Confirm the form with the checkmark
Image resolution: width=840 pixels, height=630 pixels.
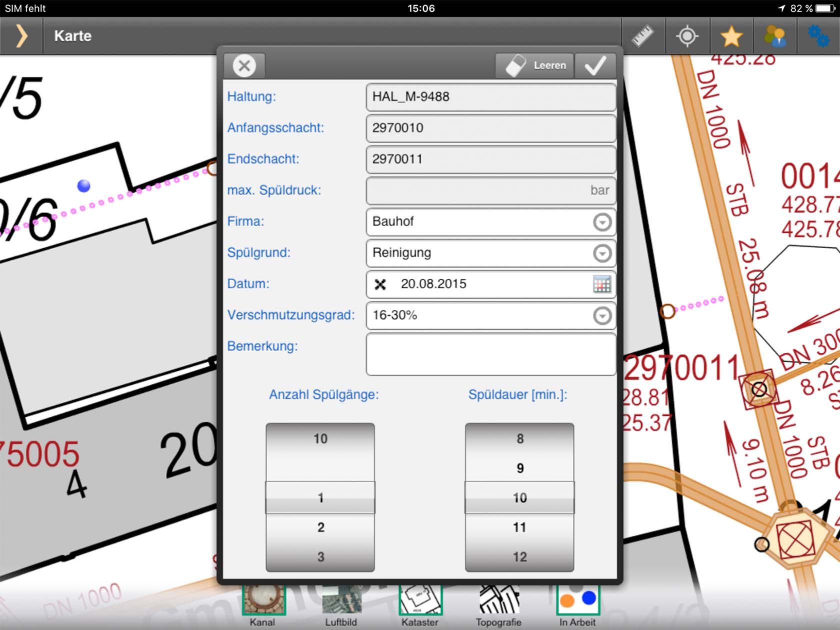point(595,66)
